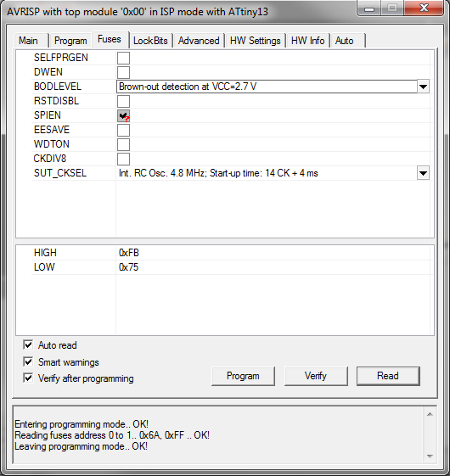Uncheck the SPIEN fuse checkbox
This screenshot has height=476, width=450.
pyautogui.click(x=123, y=115)
